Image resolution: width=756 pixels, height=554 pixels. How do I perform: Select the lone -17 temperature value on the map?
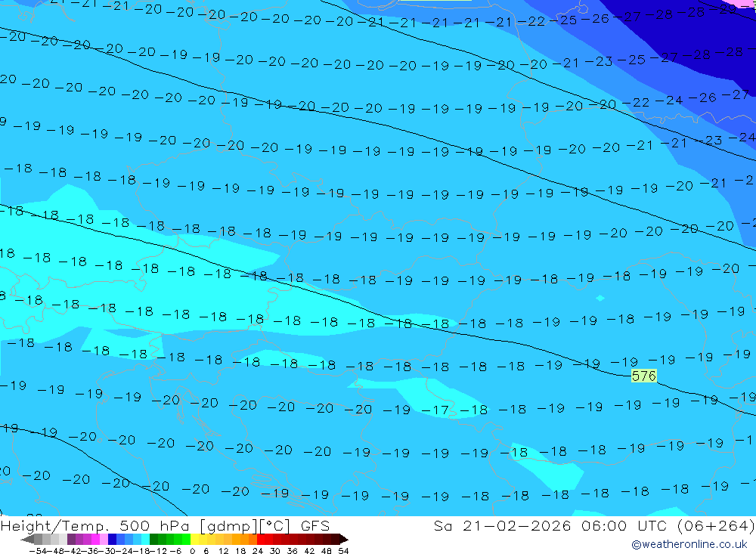(x=435, y=410)
